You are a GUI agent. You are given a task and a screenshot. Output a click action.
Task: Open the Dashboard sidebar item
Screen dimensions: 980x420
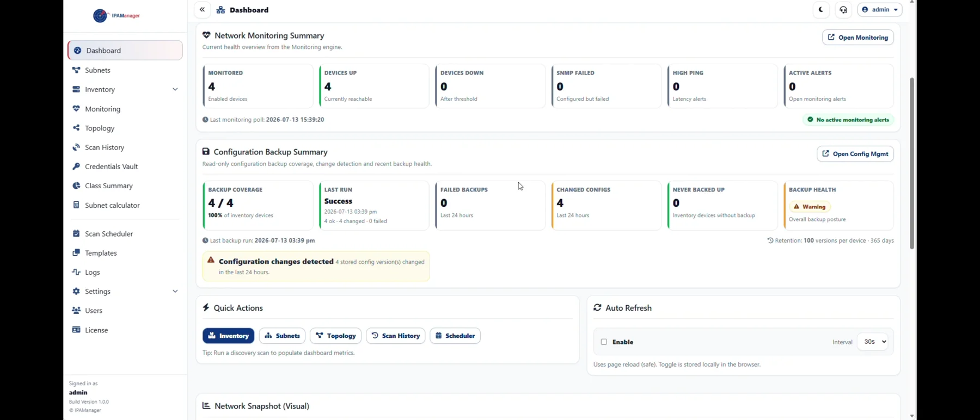125,51
